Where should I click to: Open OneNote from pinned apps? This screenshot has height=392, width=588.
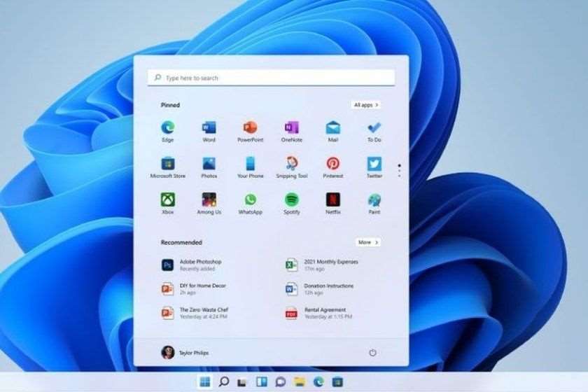291,132
